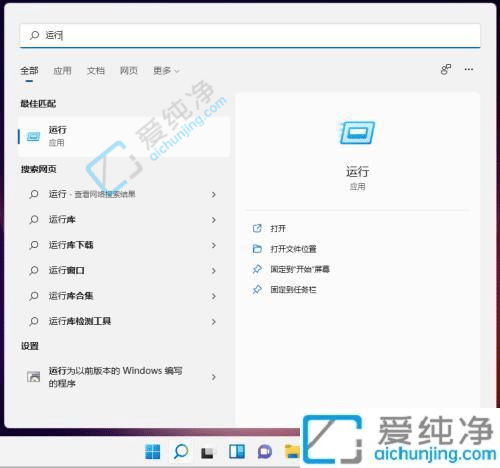Click the large 运行 icon in the preview pane

pyautogui.click(x=357, y=133)
